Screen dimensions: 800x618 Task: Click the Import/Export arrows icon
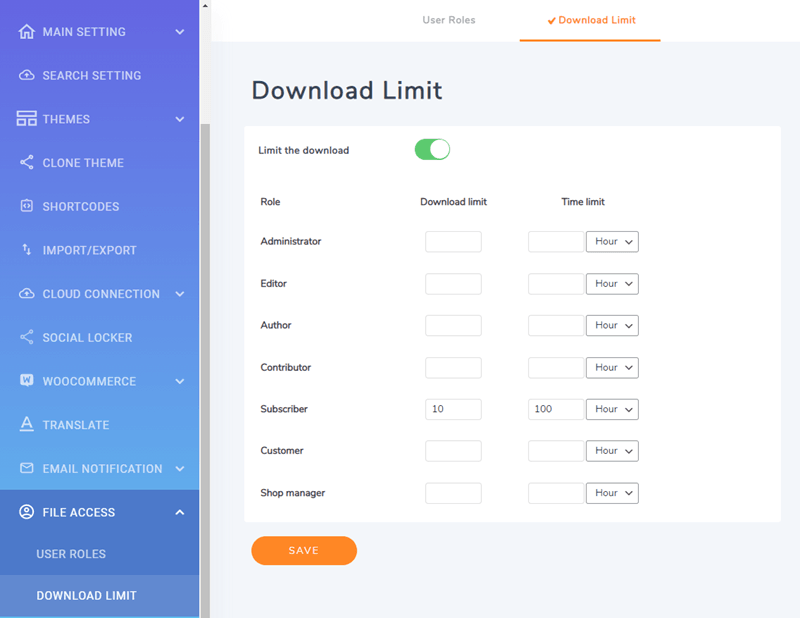(x=27, y=250)
